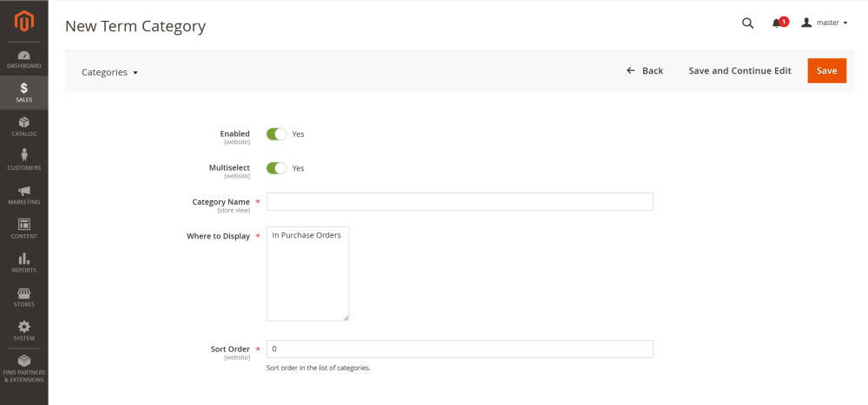Open the Sales menu icon
The height and width of the screenshot is (405, 868).
pos(23,88)
